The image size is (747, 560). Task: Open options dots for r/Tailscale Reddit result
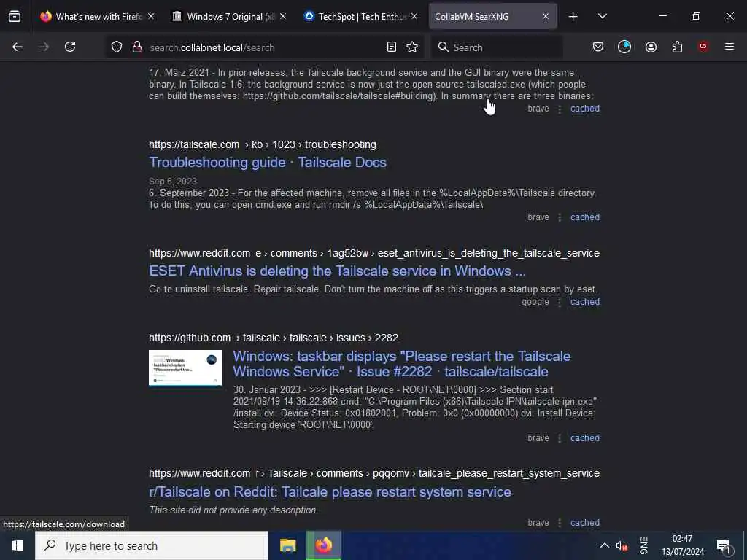(560, 522)
